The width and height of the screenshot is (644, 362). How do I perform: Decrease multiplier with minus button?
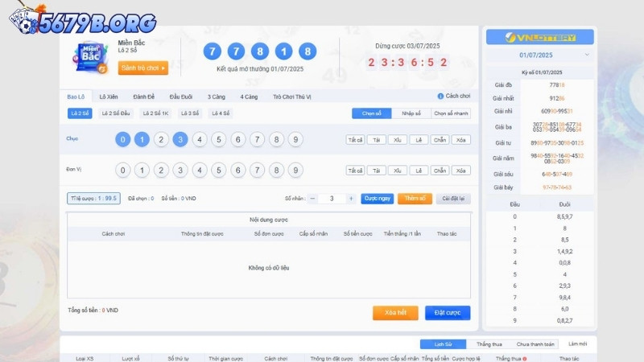312,199
